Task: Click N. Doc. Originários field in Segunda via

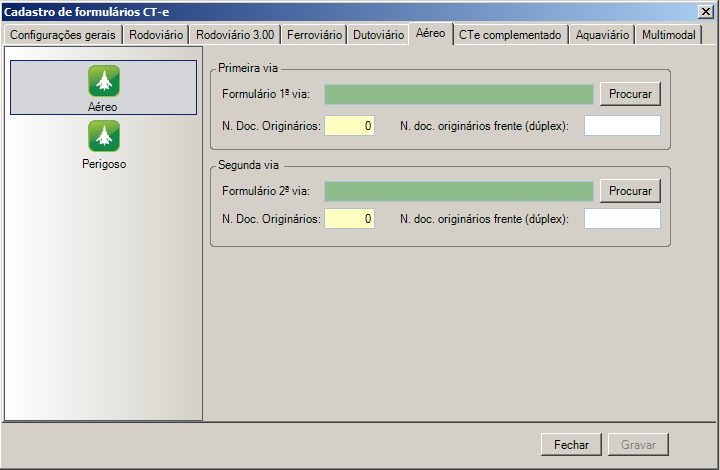Action: (349, 219)
